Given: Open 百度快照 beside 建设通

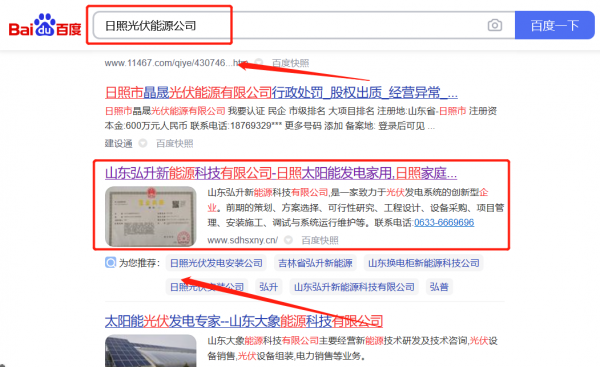Looking at the screenshot, I should pos(175,144).
